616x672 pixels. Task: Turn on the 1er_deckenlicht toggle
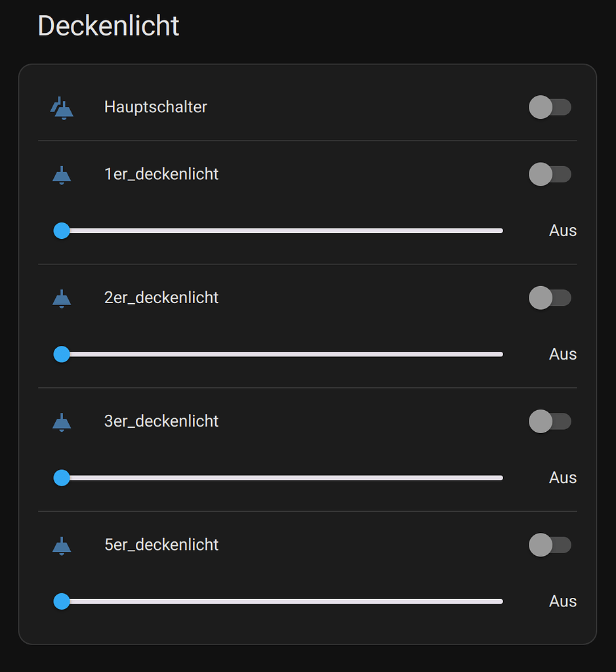(x=550, y=174)
